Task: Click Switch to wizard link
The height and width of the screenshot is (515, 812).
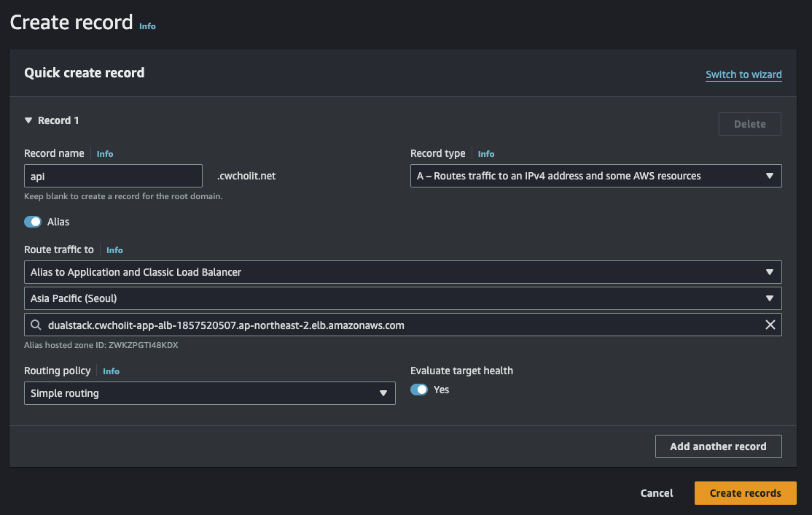Action: [x=743, y=74]
